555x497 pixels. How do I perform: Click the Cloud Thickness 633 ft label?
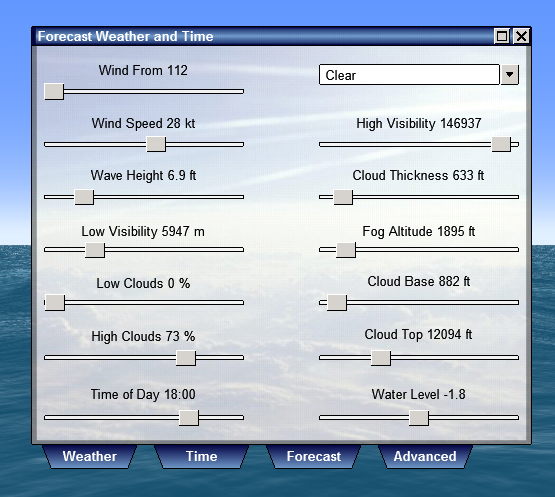pos(418,175)
